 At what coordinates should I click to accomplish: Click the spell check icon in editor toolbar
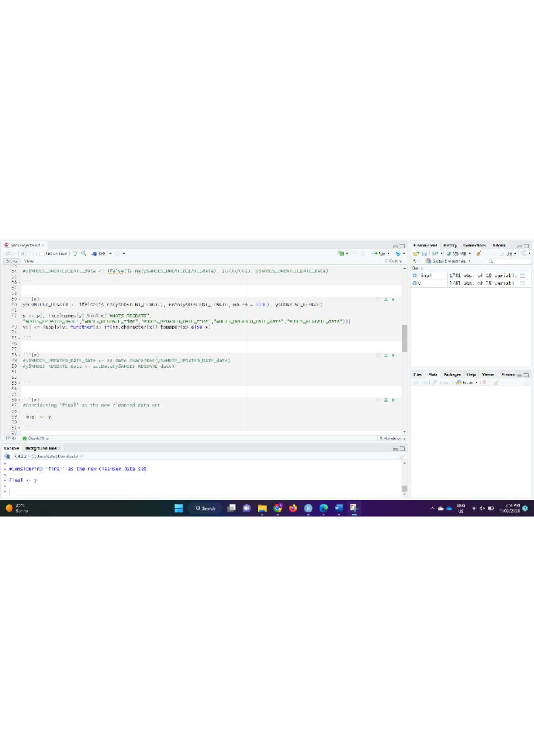point(75,253)
